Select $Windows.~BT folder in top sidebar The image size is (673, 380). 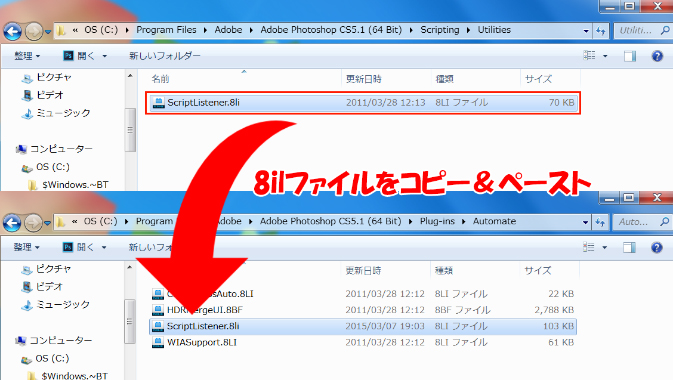point(68,185)
